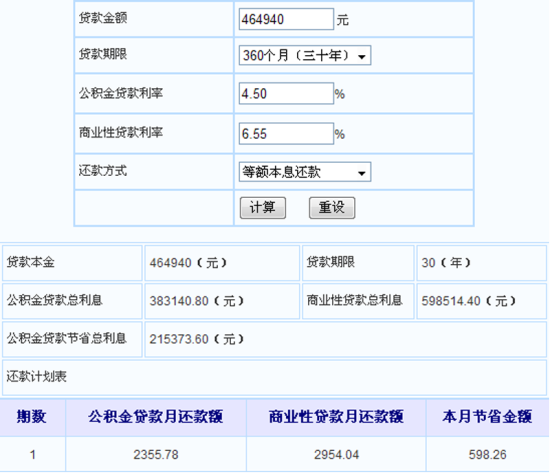Select the 公积金贷款总利息 label
This screenshot has height=473, width=550.
(54, 300)
